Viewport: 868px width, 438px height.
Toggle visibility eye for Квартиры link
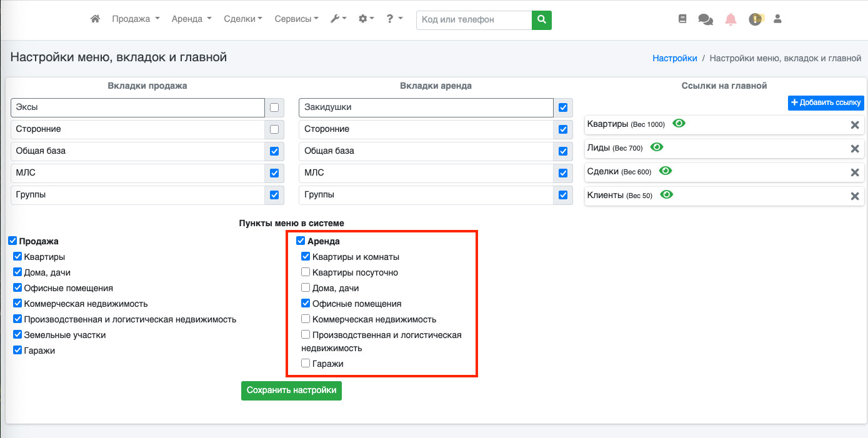679,123
